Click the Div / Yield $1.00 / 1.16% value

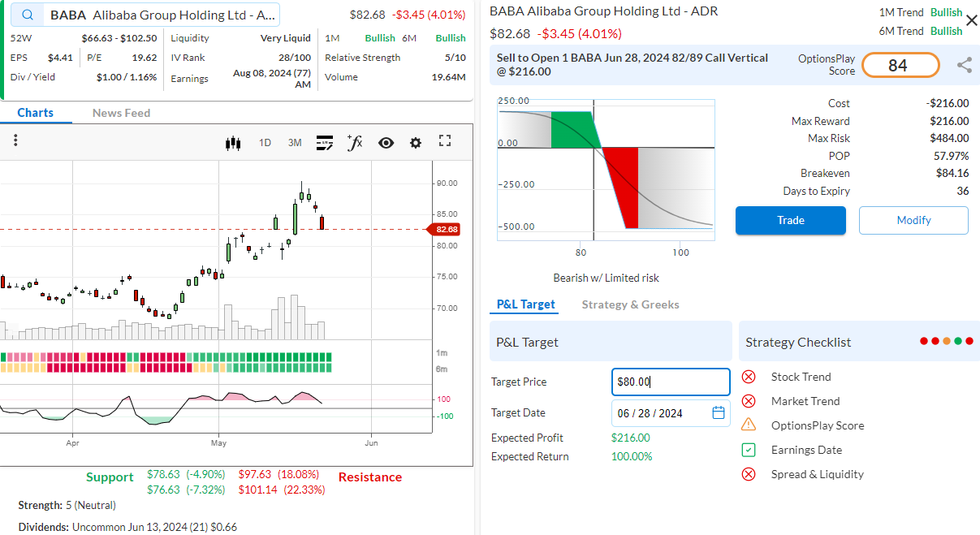[x=127, y=77]
